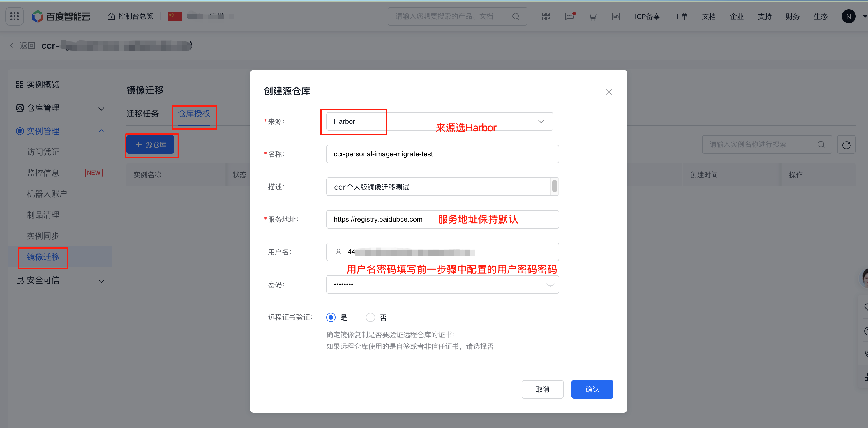Select the region flag selector

(174, 16)
